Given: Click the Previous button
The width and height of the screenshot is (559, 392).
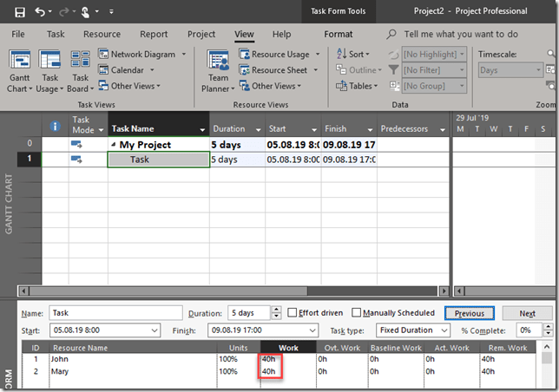Looking at the screenshot, I should [469, 313].
